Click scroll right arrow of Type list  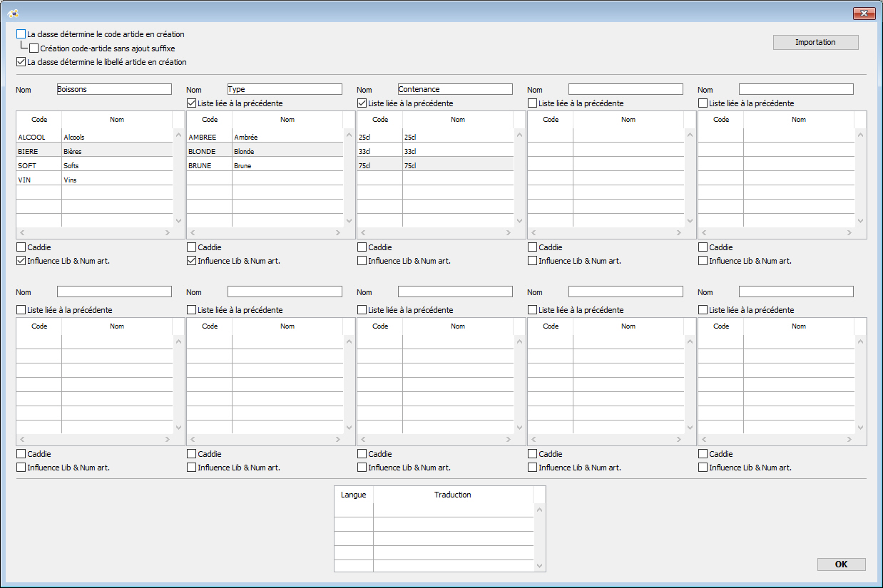coord(338,233)
